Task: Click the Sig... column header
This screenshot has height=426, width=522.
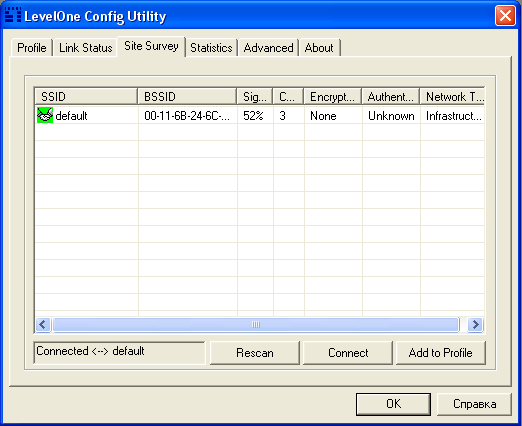Action: 255,97
